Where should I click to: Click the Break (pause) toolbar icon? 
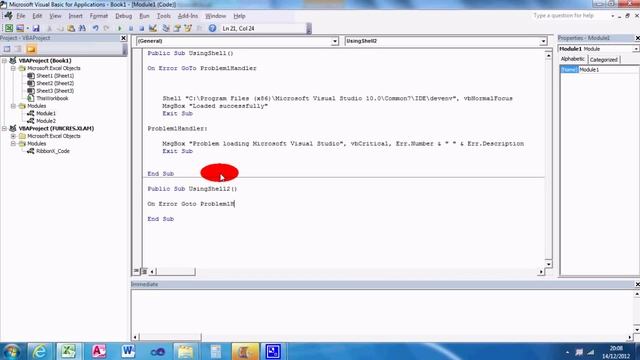[131, 28]
